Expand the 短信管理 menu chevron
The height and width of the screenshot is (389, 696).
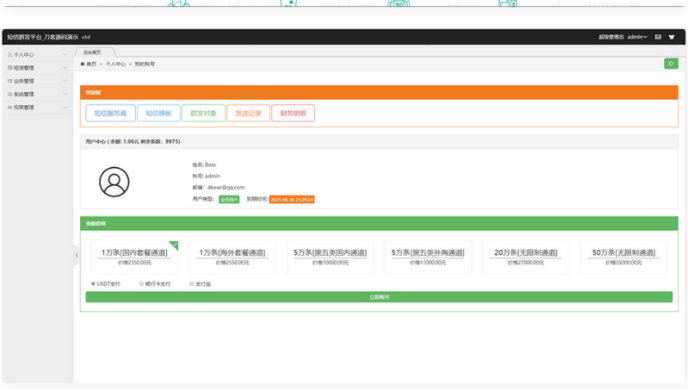65,68
